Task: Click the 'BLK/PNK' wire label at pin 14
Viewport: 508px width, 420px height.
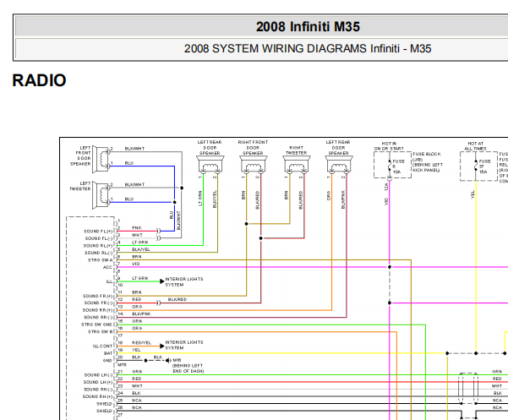Action: (x=141, y=314)
